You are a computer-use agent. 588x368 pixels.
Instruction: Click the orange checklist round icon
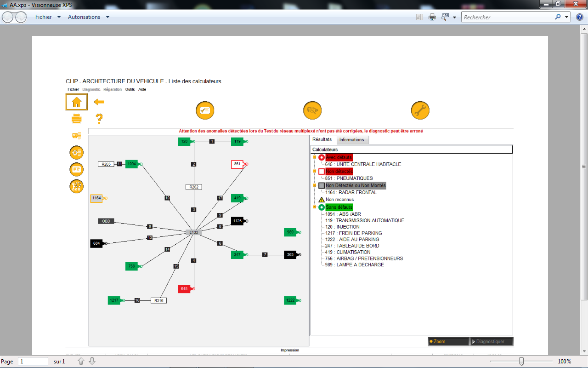(x=205, y=110)
